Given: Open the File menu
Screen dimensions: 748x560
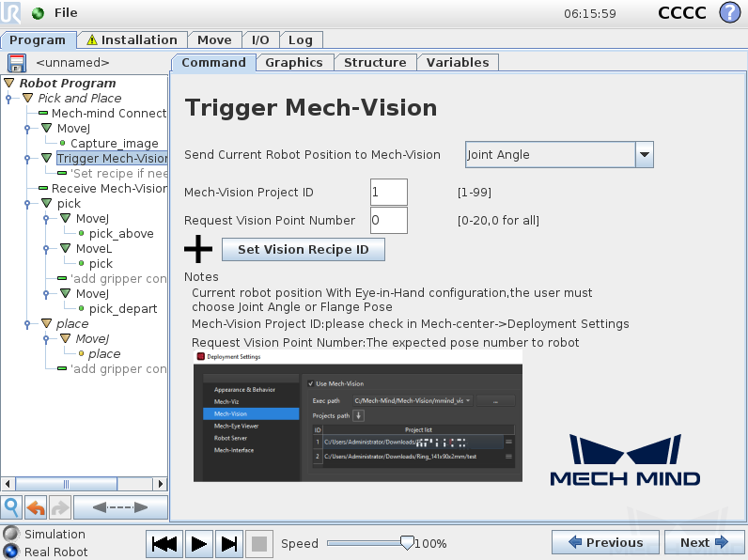Looking at the screenshot, I should click(66, 13).
